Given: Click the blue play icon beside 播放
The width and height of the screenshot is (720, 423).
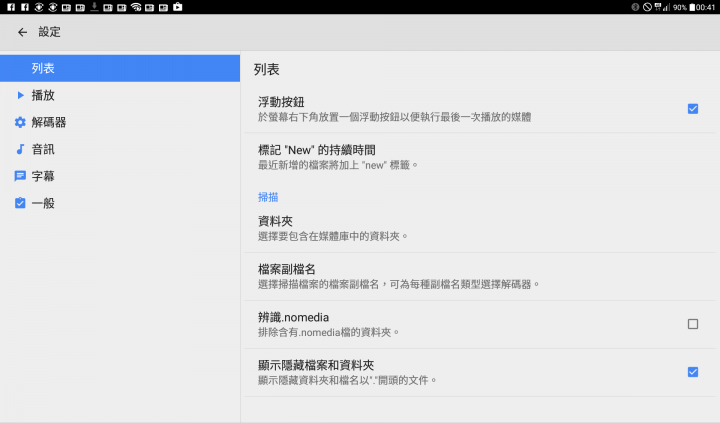Looking at the screenshot, I should 20,95.
